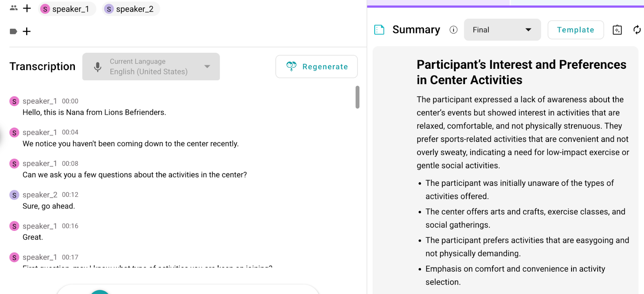
Task: Refresh the summary with the reload icon
Action: (x=637, y=30)
